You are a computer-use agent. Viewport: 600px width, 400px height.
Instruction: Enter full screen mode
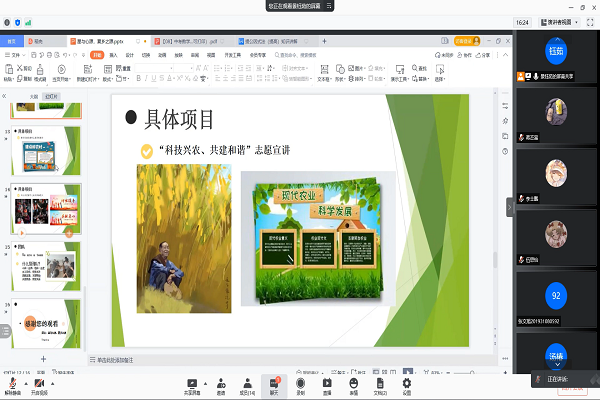(x=590, y=23)
